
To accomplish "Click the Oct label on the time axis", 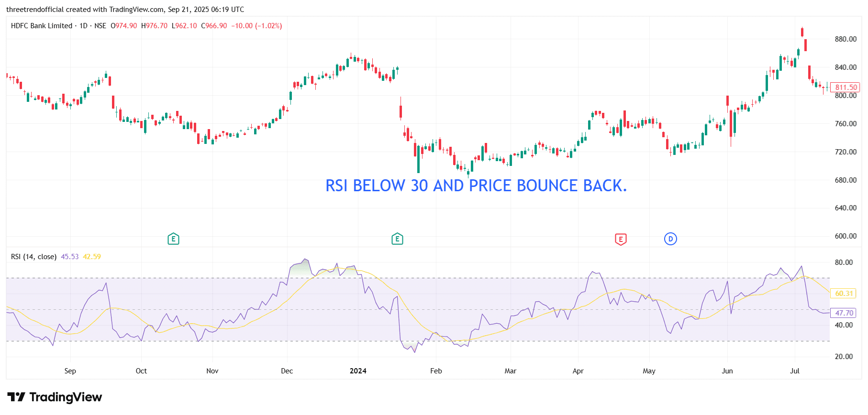I will [x=141, y=371].
